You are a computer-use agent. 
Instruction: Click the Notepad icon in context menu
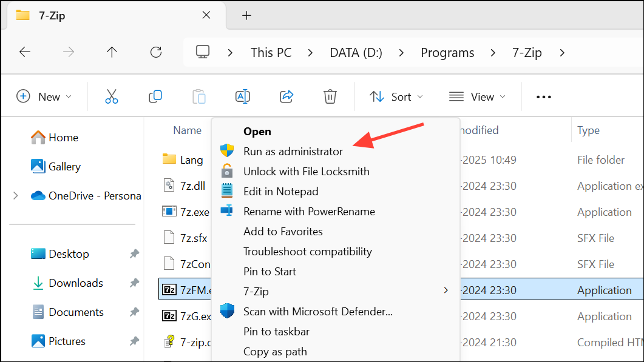(x=227, y=190)
